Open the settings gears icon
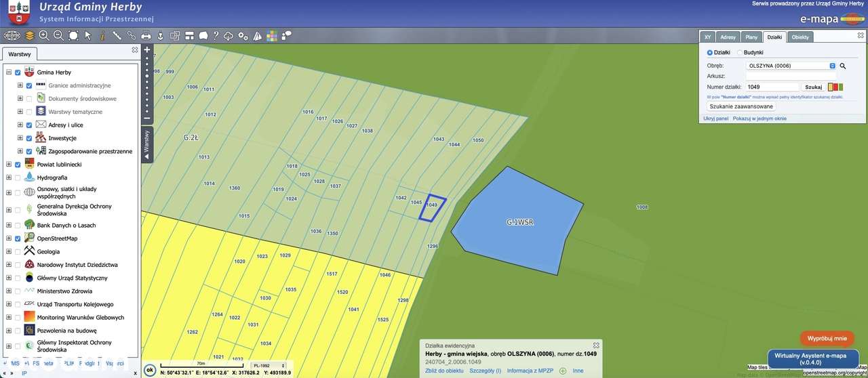The height and width of the screenshot is (378, 868). click(x=243, y=35)
